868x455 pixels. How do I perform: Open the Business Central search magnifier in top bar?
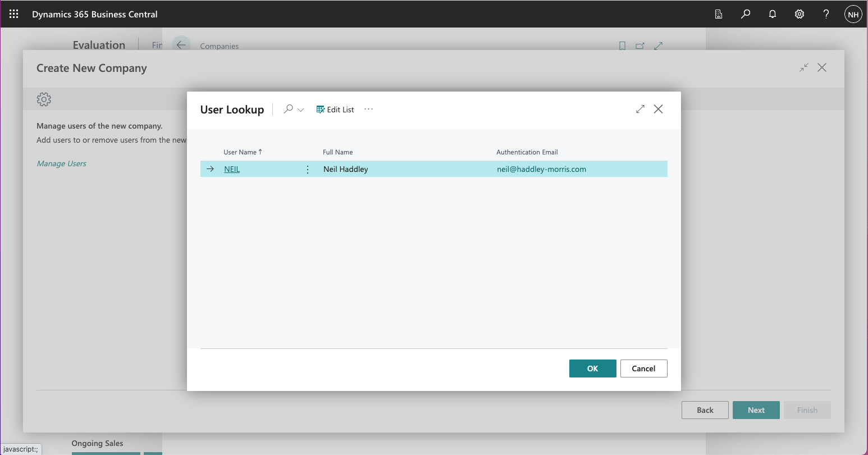pyautogui.click(x=746, y=14)
